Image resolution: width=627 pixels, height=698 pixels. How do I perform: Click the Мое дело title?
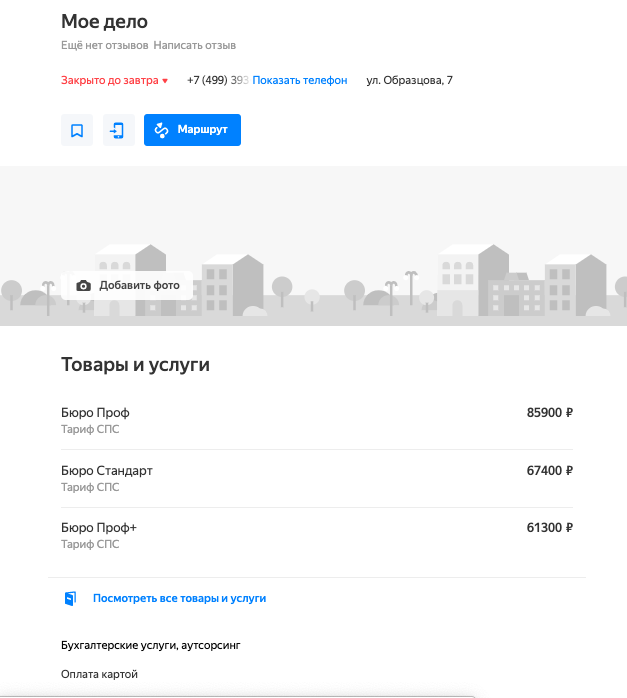(x=104, y=21)
